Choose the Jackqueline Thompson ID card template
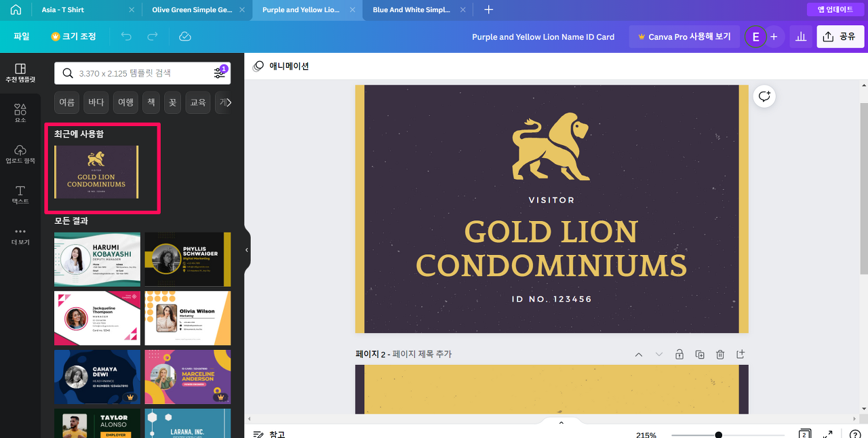 (97, 318)
